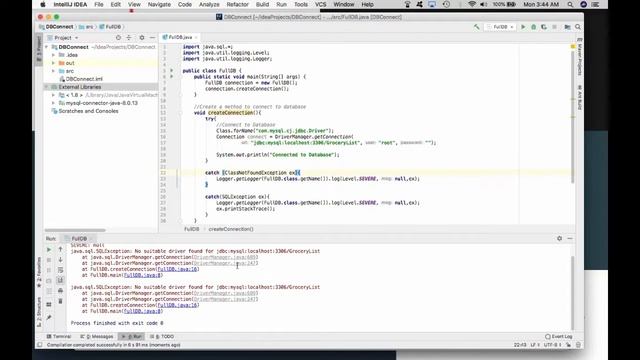Toggle the tool window bars icon in the status bar
Screen dimensions: 640x360
(40, 345)
